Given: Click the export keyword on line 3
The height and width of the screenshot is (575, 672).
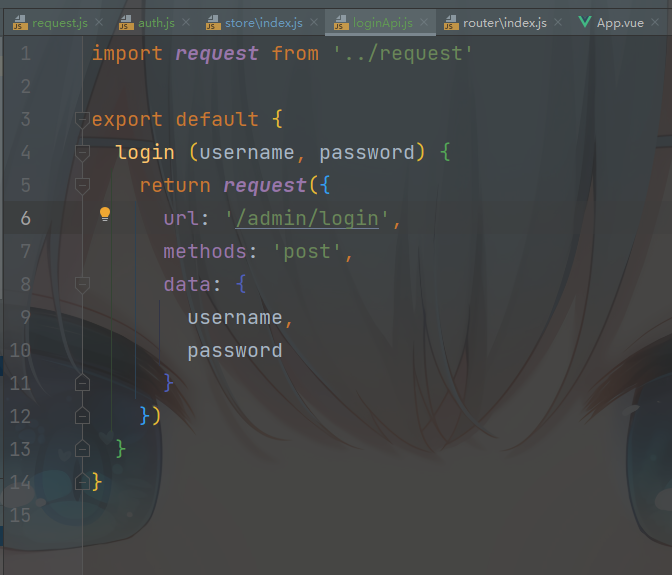Looking at the screenshot, I should tap(127, 120).
